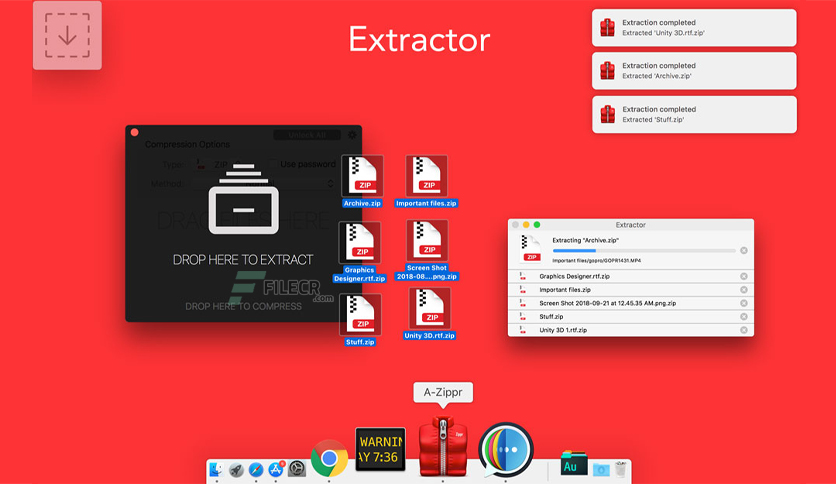
Task: Select the Unity 3D 1.rtf.zip queue row
Action: 631,330
